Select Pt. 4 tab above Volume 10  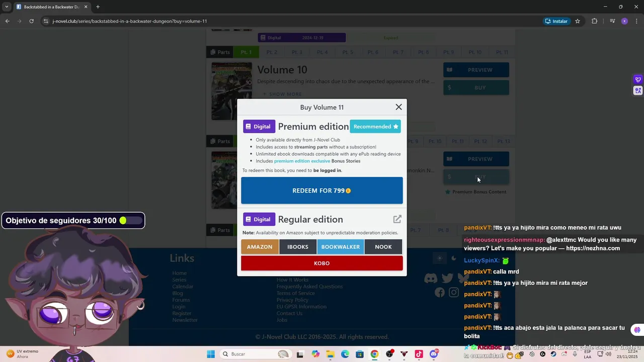click(323, 52)
